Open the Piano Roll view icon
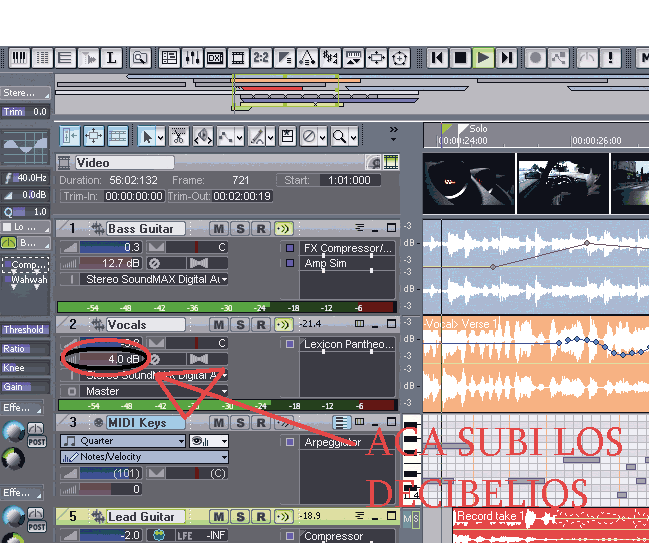649x543 pixels. 18,58
